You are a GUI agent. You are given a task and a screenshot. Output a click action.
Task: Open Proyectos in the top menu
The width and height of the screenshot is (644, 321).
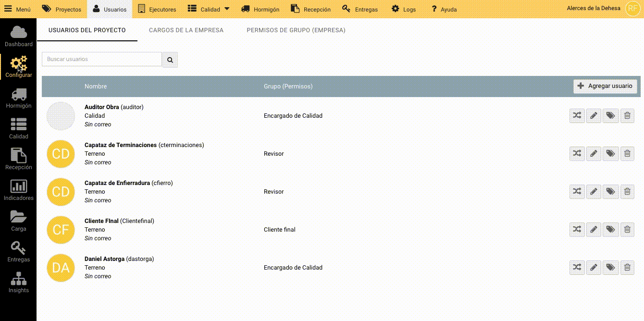62,9
